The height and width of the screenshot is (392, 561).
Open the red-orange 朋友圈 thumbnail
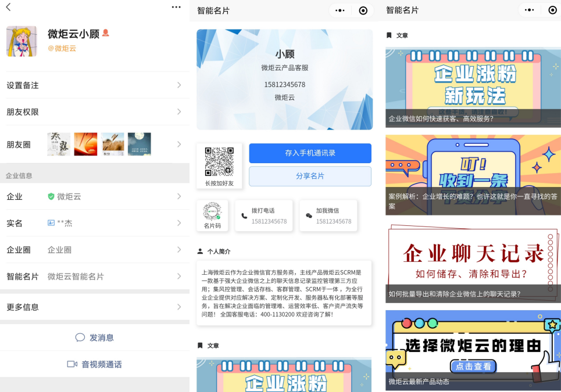click(x=85, y=144)
